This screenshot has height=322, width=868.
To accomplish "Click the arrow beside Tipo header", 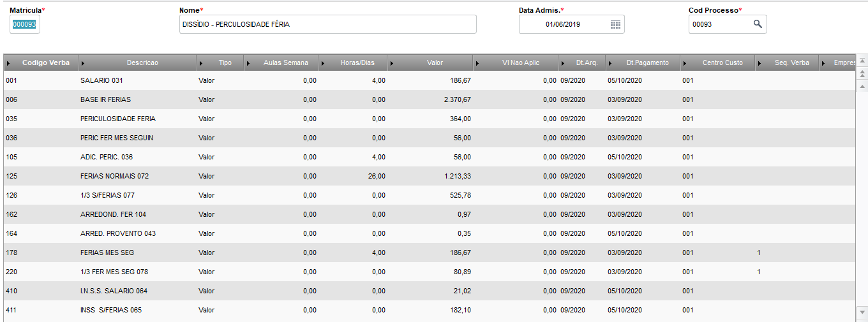I will pyautogui.click(x=202, y=63).
